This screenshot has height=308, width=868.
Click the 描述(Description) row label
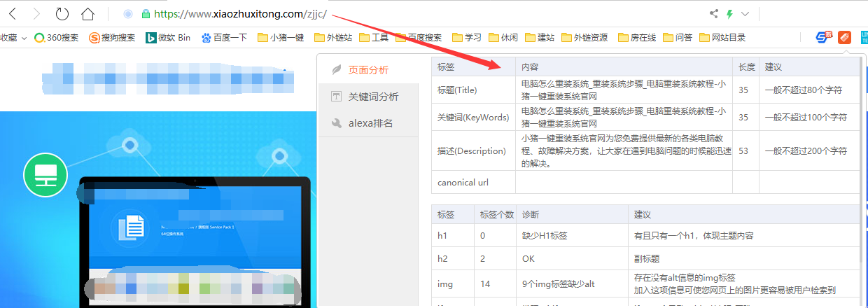coord(470,150)
